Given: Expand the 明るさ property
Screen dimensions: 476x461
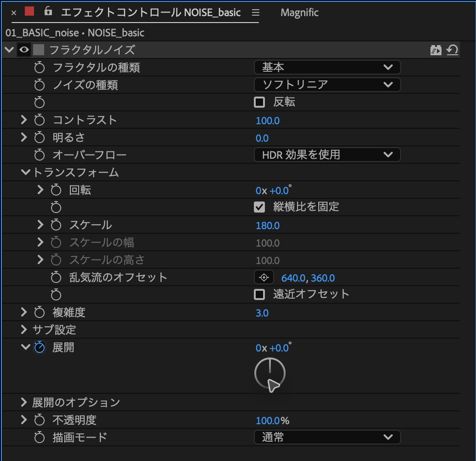Looking at the screenshot, I should coord(23,137).
